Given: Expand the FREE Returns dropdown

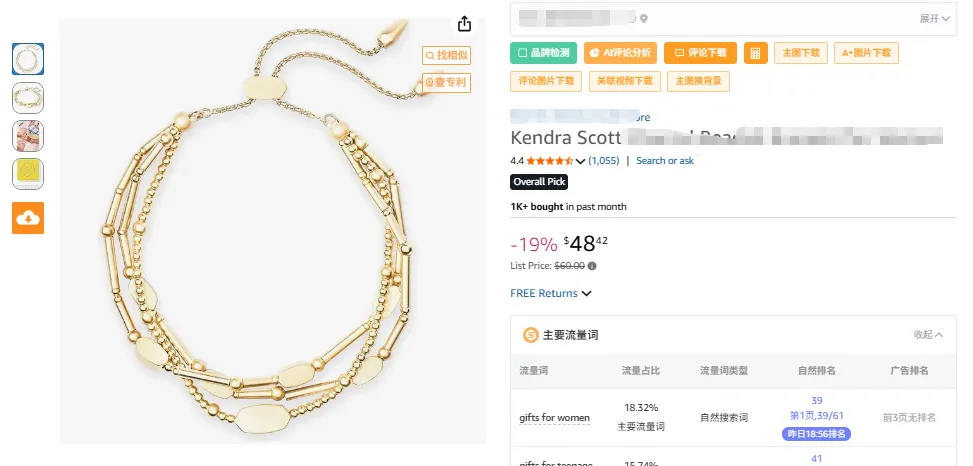Looking at the screenshot, I should pos(587,293).
